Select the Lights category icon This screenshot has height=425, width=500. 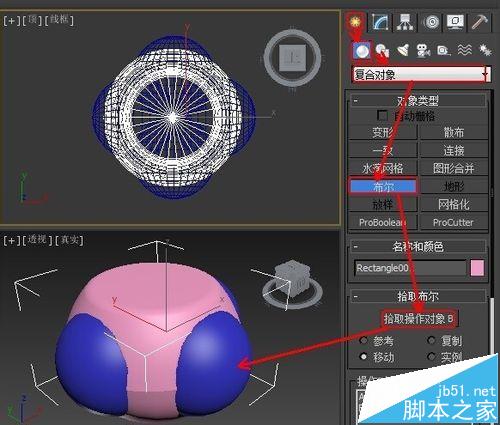point(403,50)
